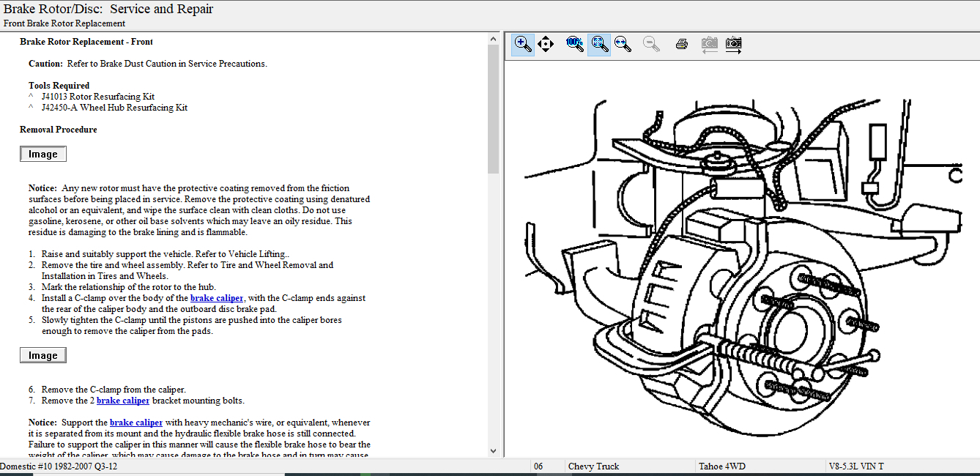The width and height of the screenshot is (980, 476).
Task: Open the Image button under Removal Procedure
Action: (x=43, y=154)
